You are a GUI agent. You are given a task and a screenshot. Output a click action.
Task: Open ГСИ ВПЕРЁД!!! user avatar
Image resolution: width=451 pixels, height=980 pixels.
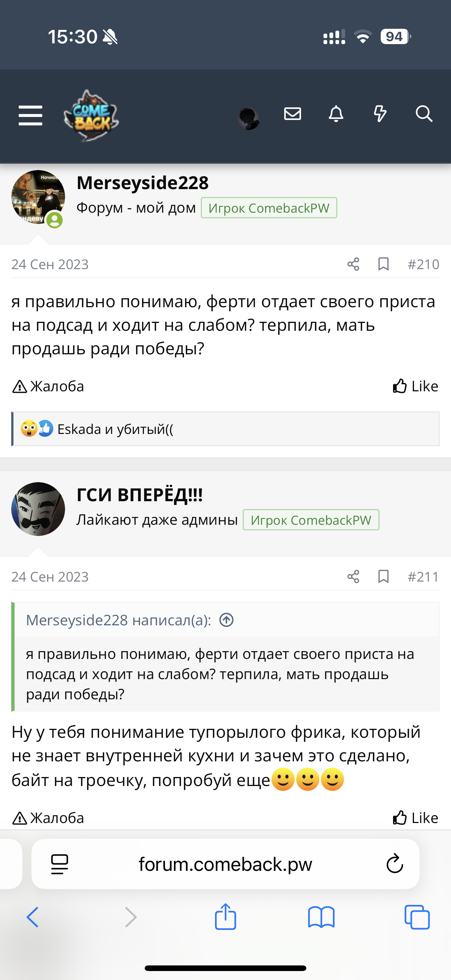(38, 509)
